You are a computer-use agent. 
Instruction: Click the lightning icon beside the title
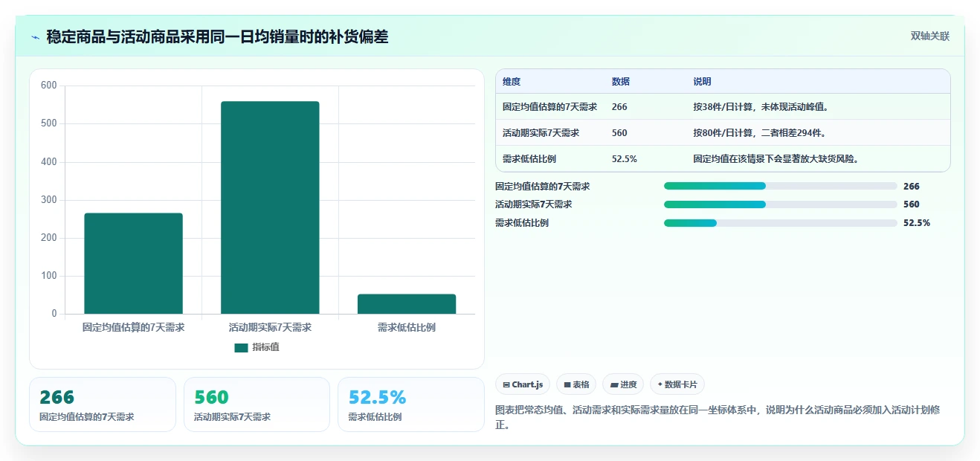[36, 37]
